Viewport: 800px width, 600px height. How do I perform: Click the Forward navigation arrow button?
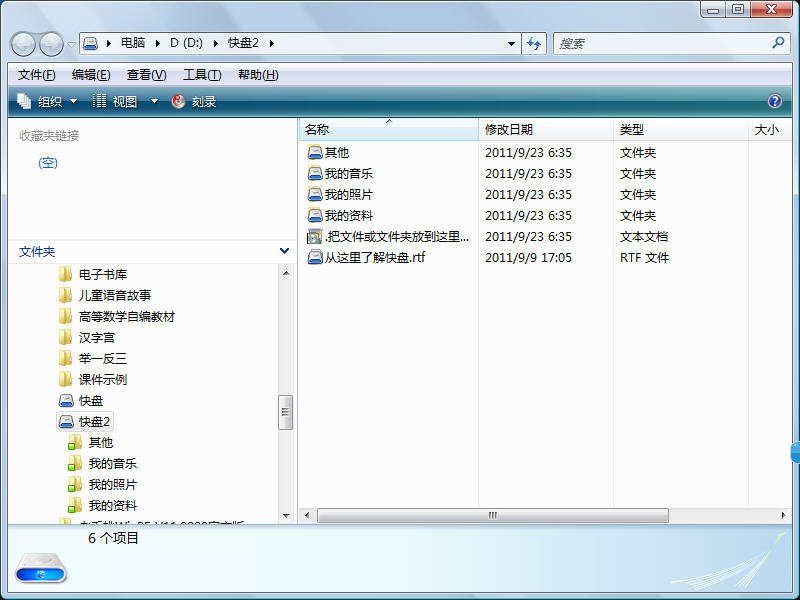(52, 44)
